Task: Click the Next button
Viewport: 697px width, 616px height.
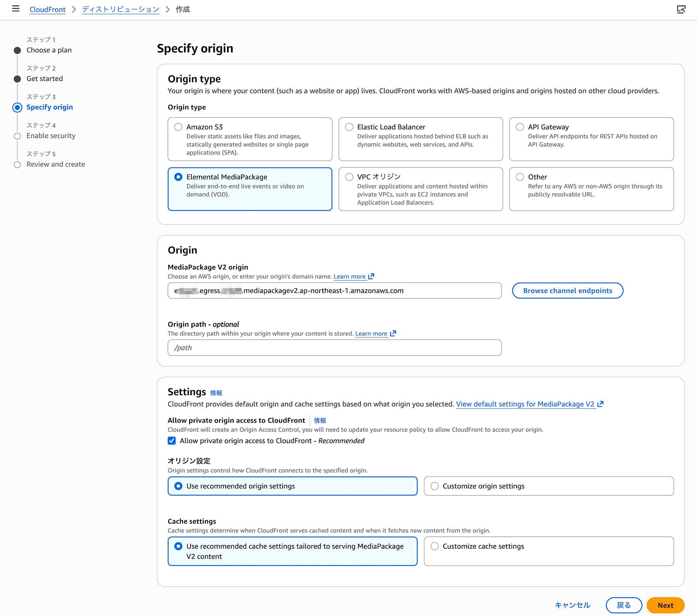Action: [665, 605]
